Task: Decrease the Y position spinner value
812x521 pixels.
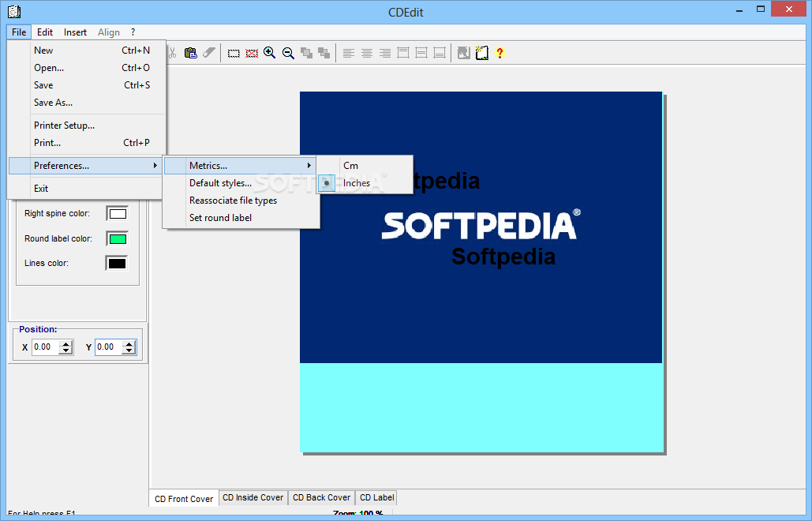Action: click(129, 350)
